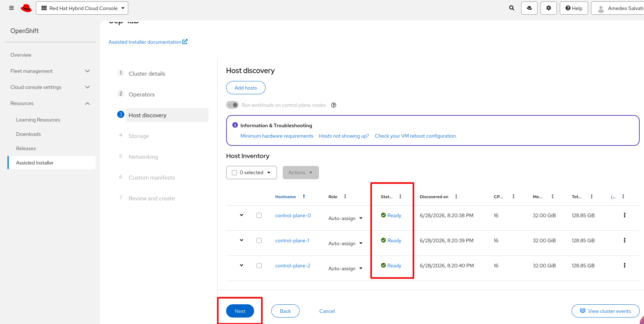Image resolution: width=644 pixels, height=324 pixels.
Task: Sort by Status column arrows
Action: point(400,196)
